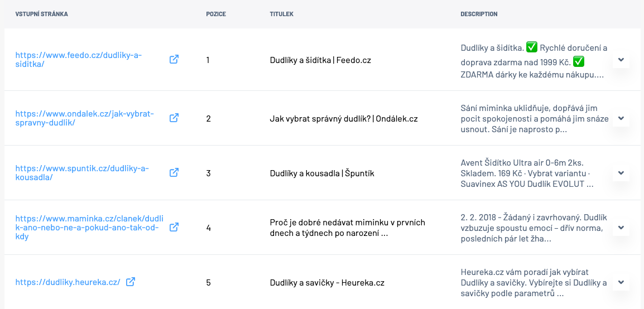Open the spuntik.cz dudliky-a-kousadla URL

point(82,173)
